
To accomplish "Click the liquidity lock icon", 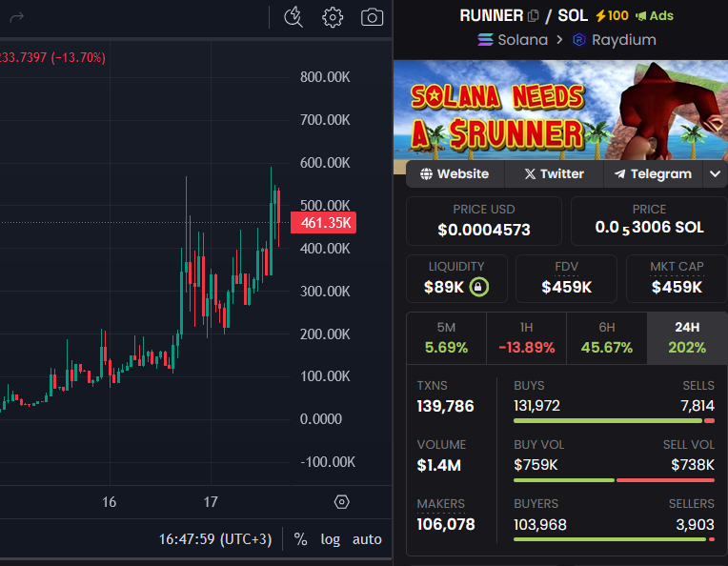I will pos(478,287).
